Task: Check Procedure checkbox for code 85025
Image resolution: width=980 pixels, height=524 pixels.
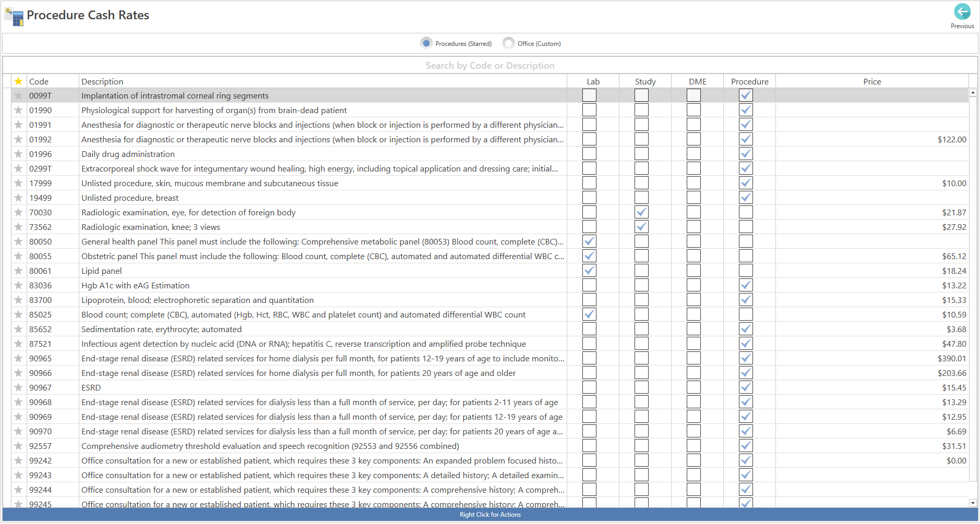Action: [x=746, y=314]
